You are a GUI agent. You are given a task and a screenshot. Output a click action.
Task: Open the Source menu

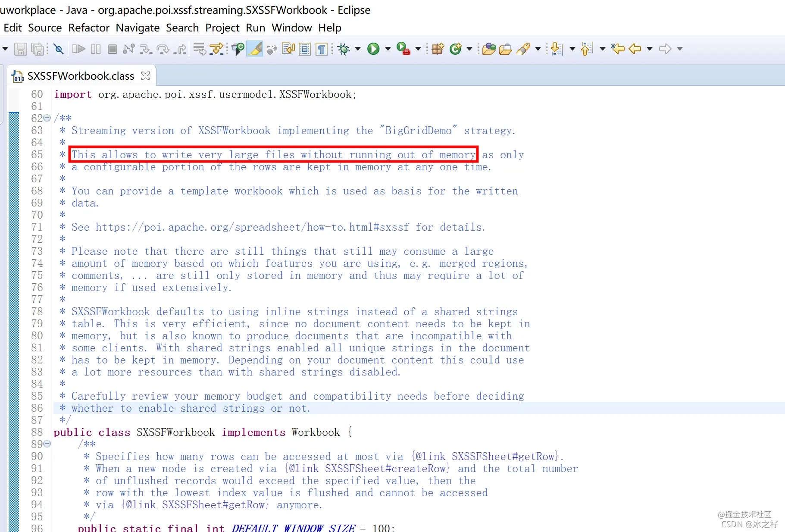click(45, 28)
